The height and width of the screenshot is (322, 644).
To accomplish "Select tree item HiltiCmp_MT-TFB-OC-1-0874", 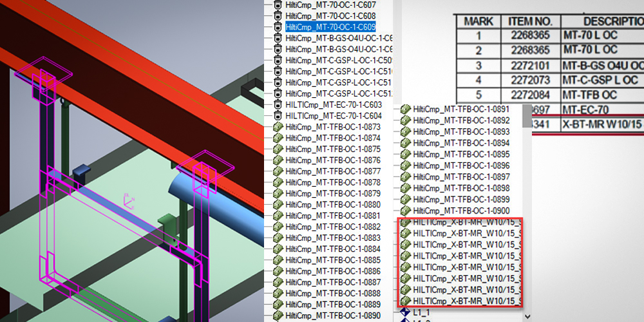I will point(333,138).
